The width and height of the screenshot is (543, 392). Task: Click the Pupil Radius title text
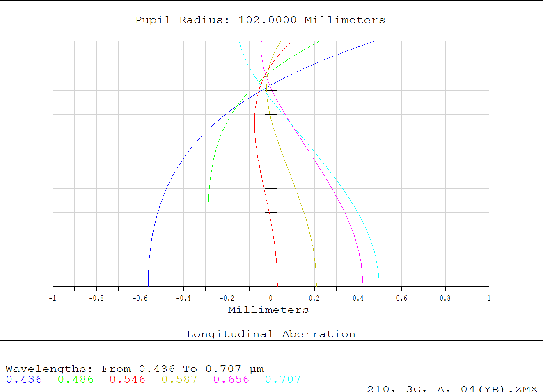click(260, 20)
